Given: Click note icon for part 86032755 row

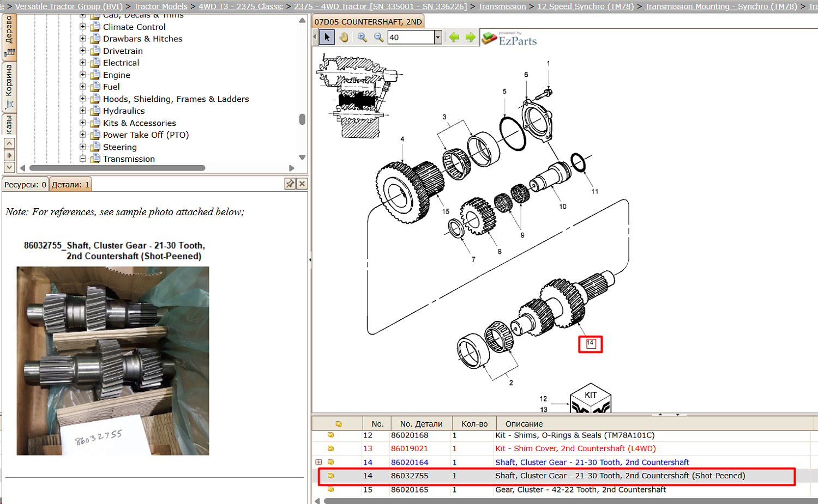Looking at the screenshot, I should [330, 476].
